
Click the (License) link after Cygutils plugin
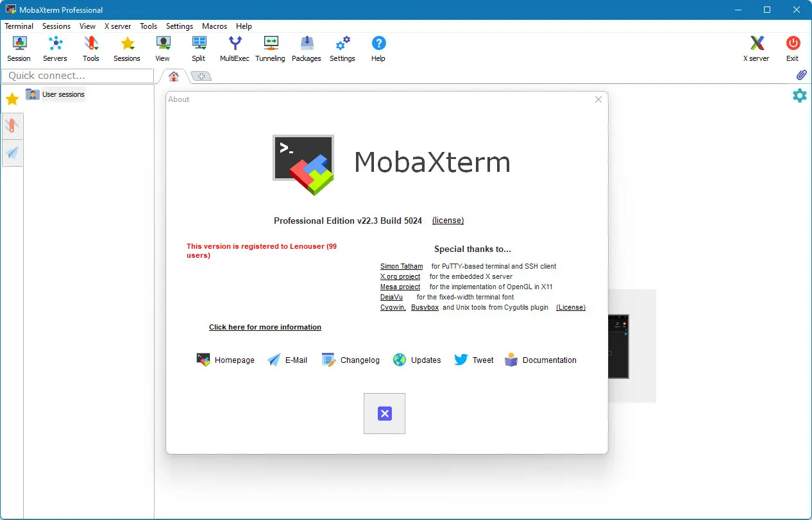[x=571, y=307]
